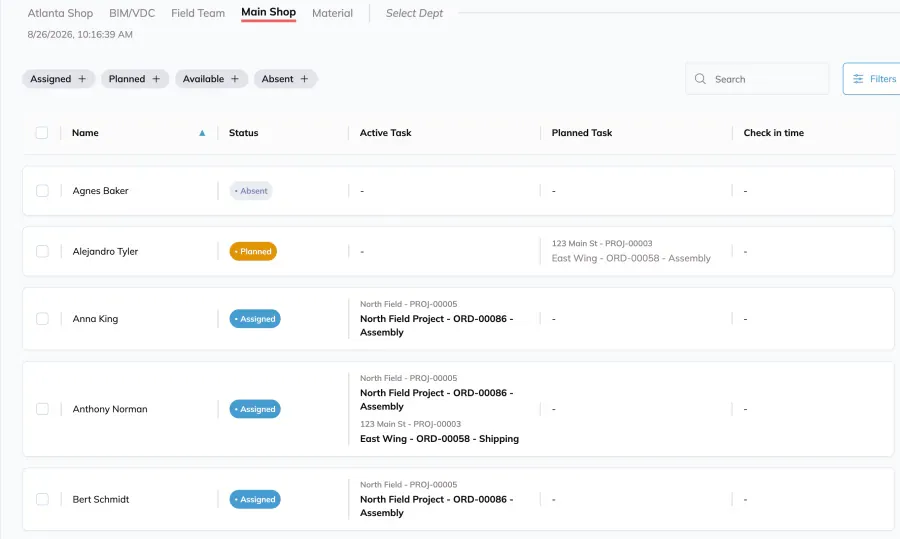Click Anthony Norman's East Wing Shipping task
This screenshot has width=900, height=539.
440,439
